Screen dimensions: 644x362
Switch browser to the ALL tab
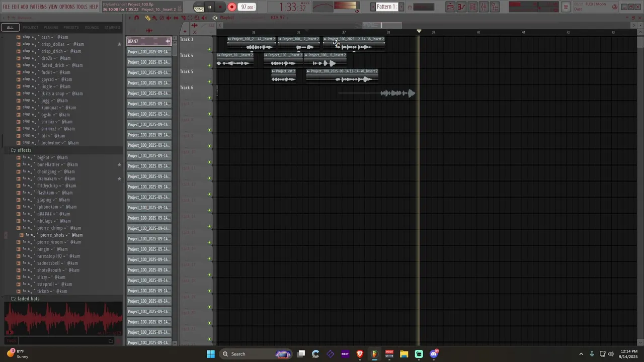(x=10, y=28)
